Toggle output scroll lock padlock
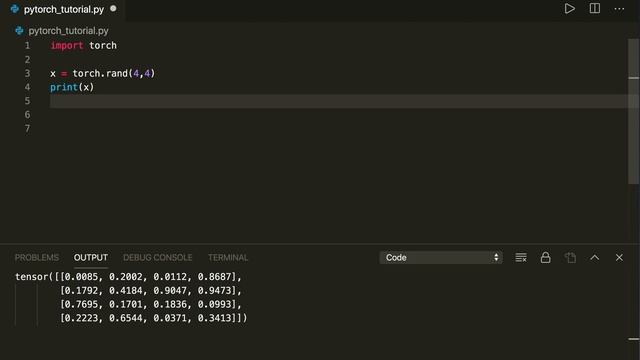The width and height of the screenshot is (640, 360). 545,258
